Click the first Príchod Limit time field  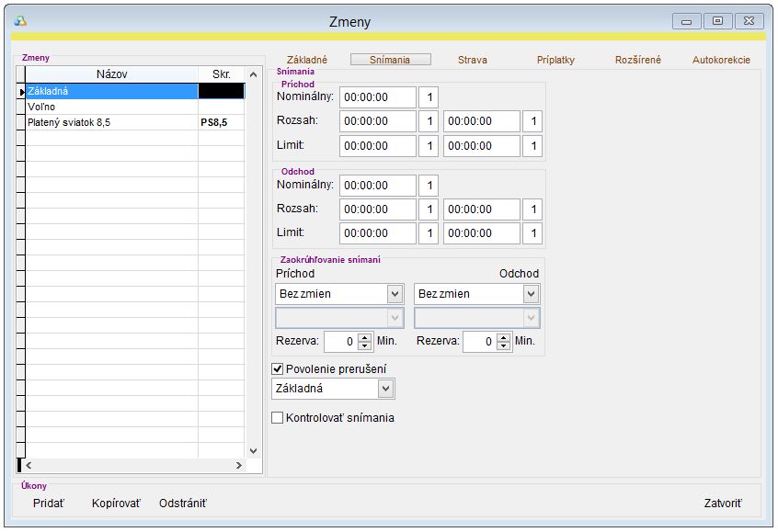click(x=378, y=146)
